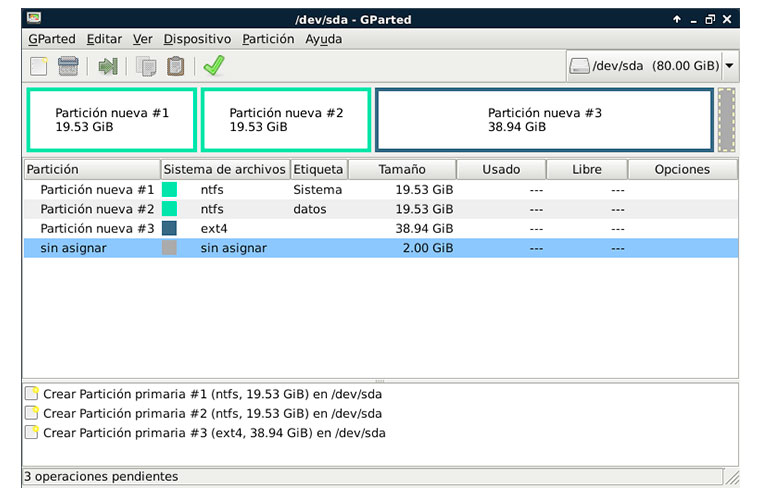Open the Editar menu
Viewport: 760px width, 498px height.
[104, 39]
